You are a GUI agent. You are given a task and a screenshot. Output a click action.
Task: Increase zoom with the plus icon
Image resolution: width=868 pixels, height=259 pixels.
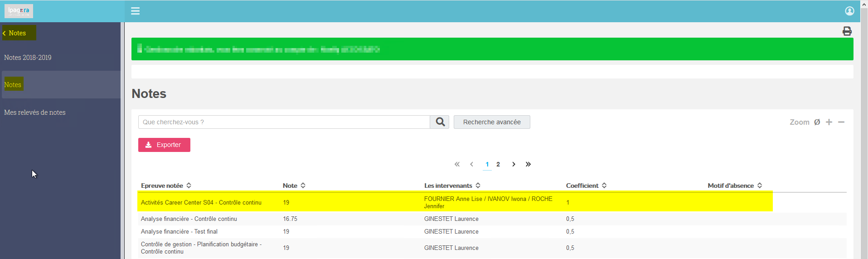coord(829,122)
